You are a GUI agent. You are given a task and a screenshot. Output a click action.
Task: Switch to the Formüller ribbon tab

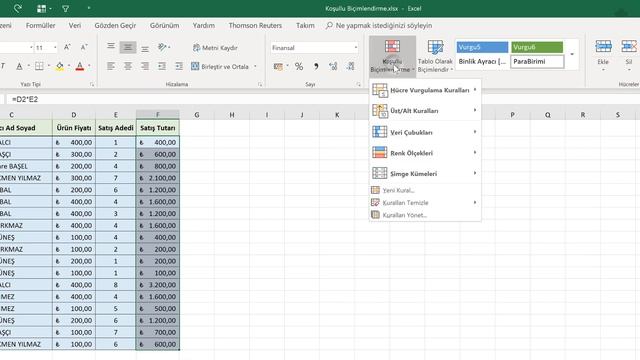pos(40,25)
